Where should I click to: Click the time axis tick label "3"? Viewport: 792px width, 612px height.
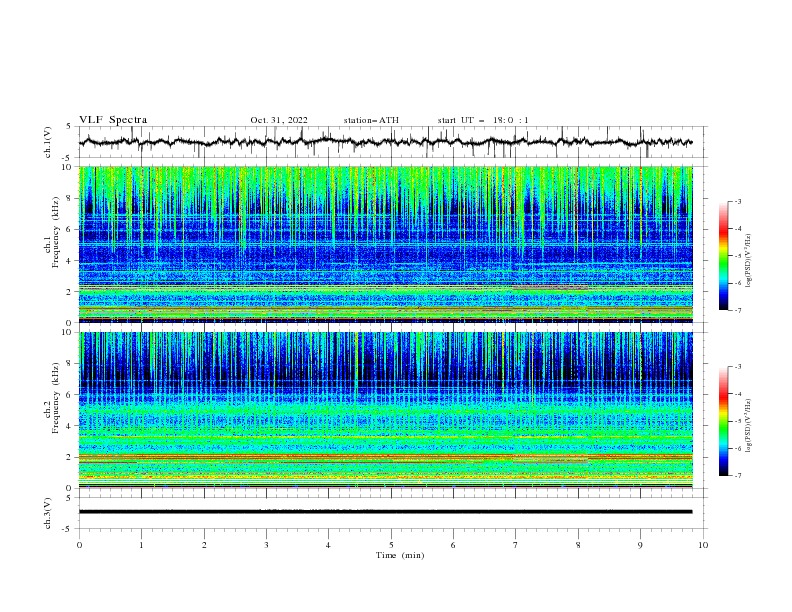(266, 545)
